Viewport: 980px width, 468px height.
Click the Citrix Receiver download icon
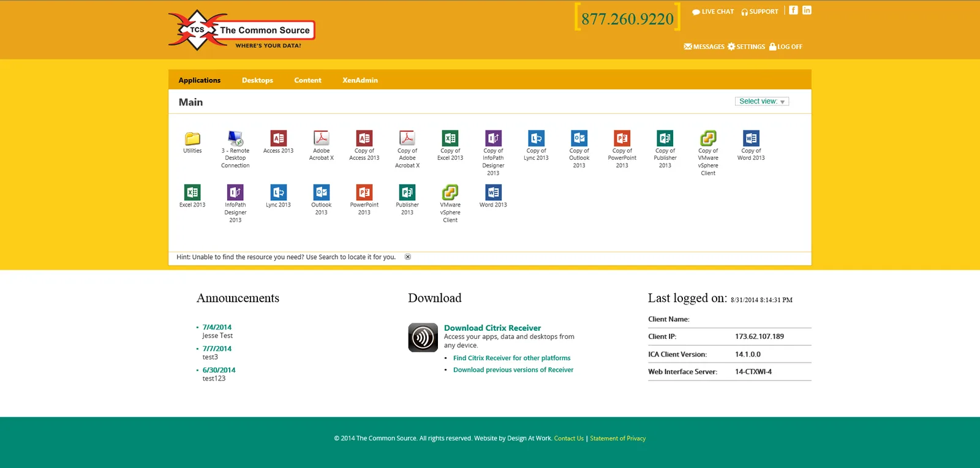(x=423, y=338)
